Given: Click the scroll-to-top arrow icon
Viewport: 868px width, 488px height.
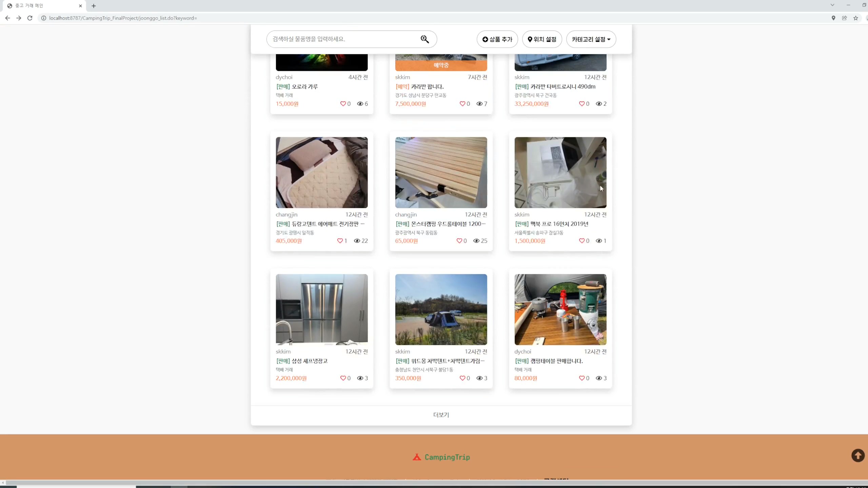Looking at the screenshot, I should (858, 455).
